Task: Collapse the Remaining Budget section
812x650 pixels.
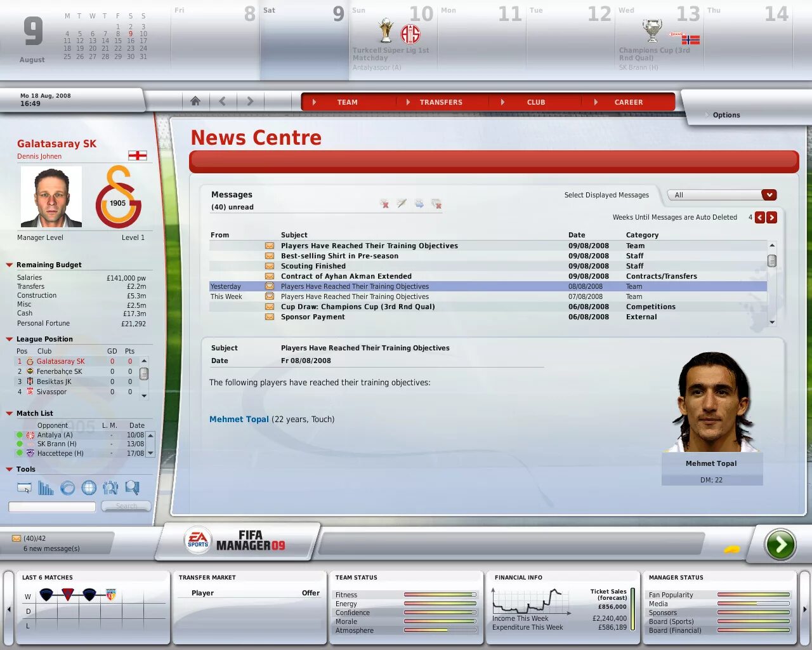Action: point(10,265)
